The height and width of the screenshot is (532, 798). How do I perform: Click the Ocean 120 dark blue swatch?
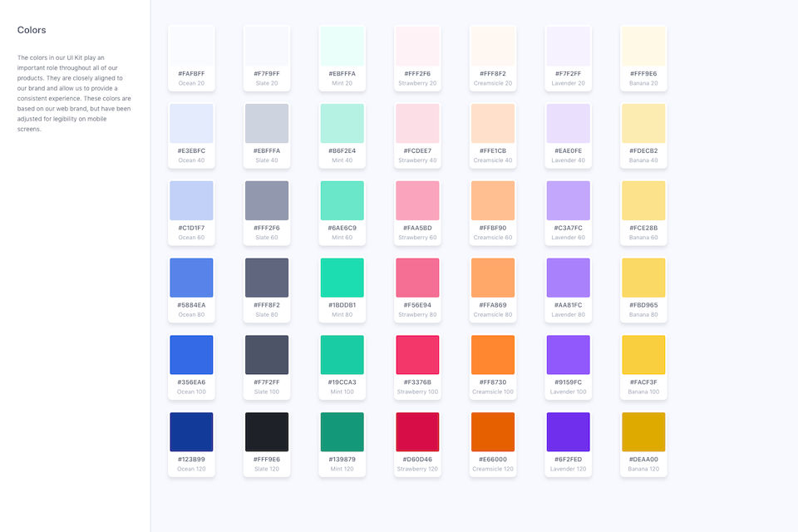click(x=191, y=432)
